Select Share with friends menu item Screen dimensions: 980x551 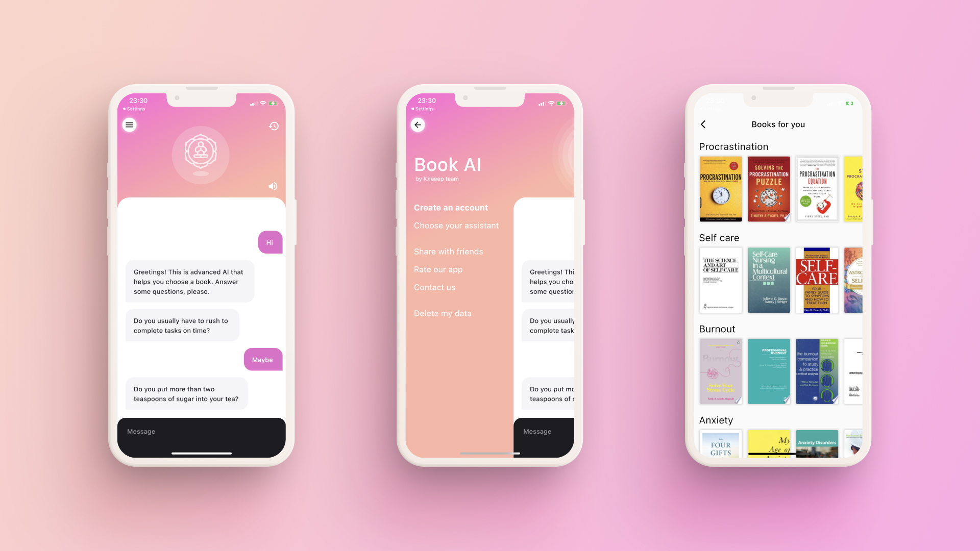click(448, 251)
